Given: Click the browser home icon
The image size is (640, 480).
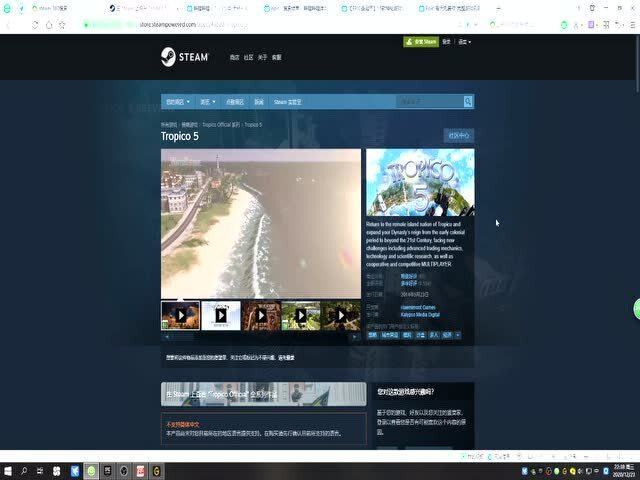Looking at the screenshot, I should tap(49, 25).
